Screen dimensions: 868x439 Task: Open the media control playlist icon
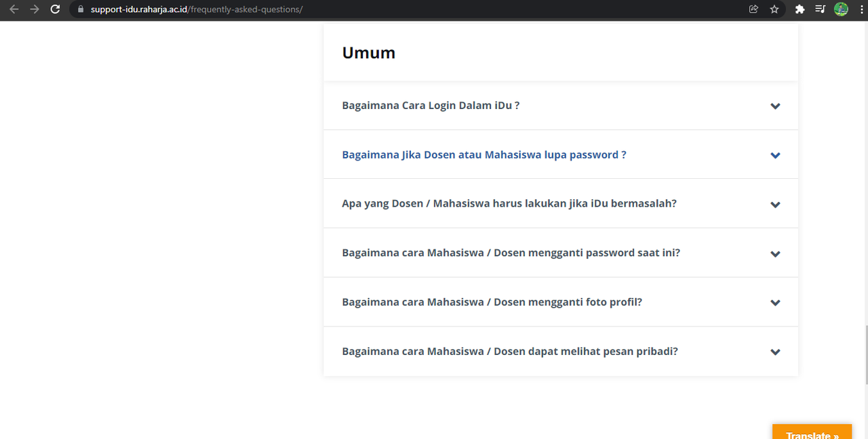coord(820,9)
